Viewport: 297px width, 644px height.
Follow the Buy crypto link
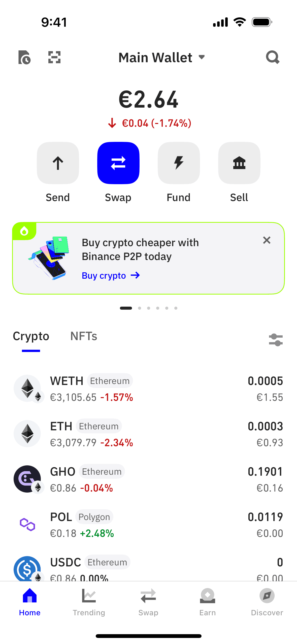[111, 275]
